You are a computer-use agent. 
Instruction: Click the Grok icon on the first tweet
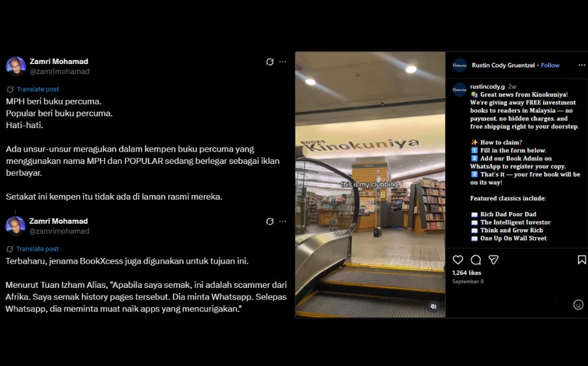(270, 62)
